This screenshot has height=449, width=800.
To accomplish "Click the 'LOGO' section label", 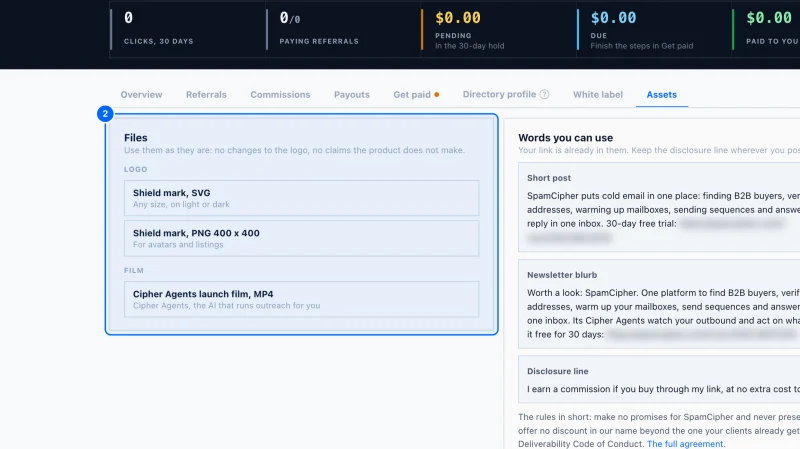I will pyautogui.click(x=136, y=169).
